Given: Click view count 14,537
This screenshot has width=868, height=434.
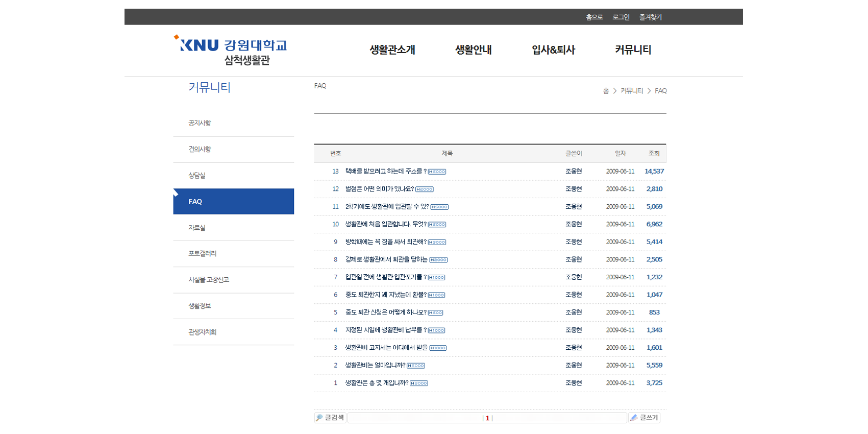Looking at the screenshot, I should point(654,172).
